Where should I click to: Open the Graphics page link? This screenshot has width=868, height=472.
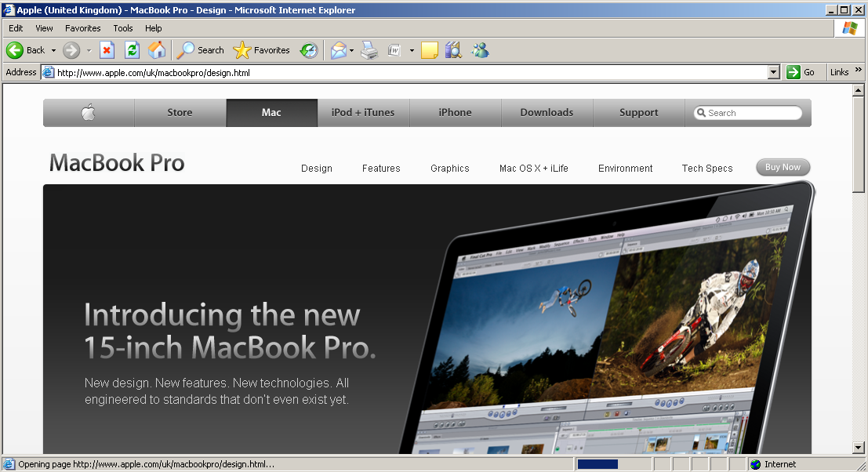[x=450, y=169]
